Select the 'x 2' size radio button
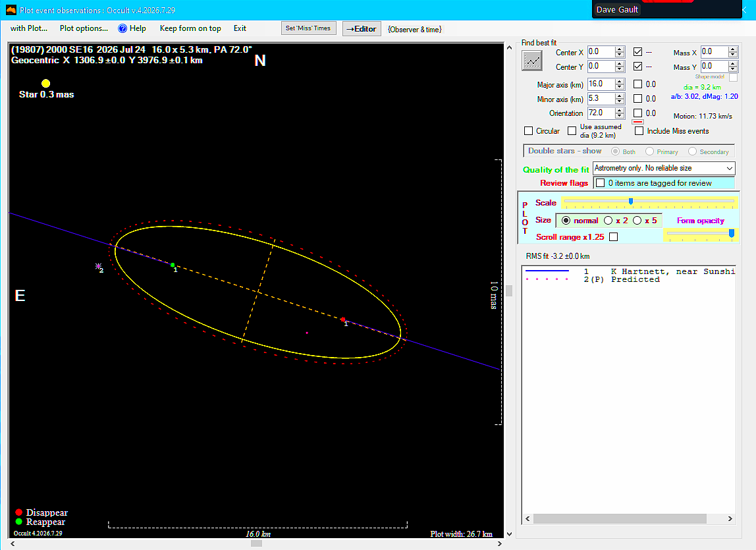756x550 pixels. pyautogui.click(x=608, y=221)
